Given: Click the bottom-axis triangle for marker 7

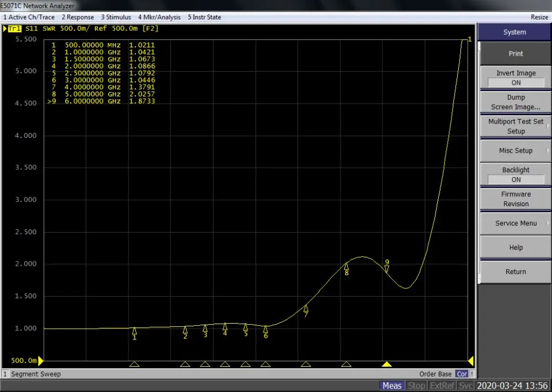Looking at the screenshot, I should pos(306,364).
